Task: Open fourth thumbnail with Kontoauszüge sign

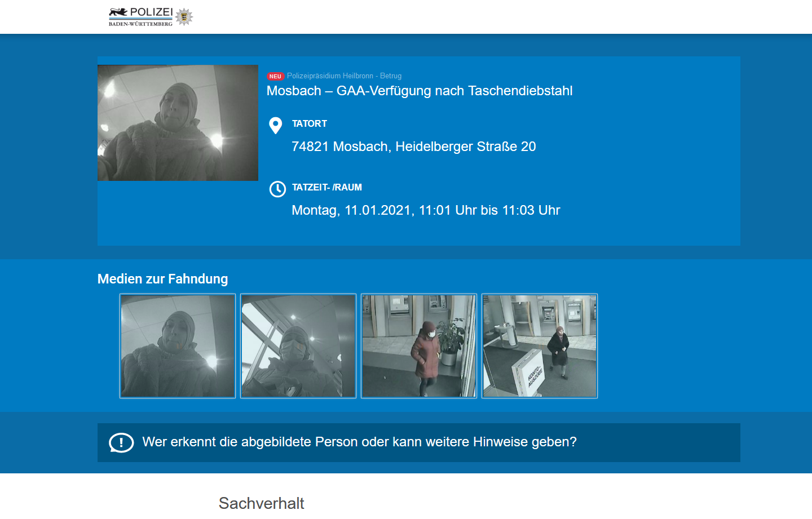Action: [540, 346]
